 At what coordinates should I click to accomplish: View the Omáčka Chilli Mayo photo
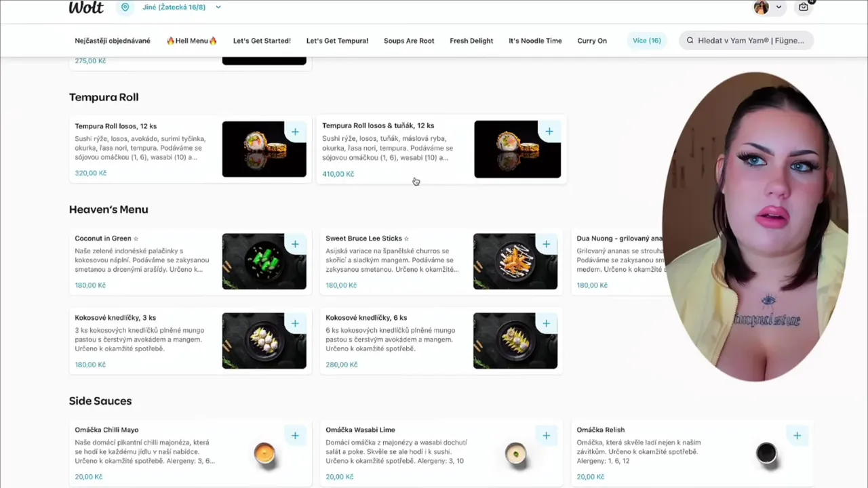(264, 453)
